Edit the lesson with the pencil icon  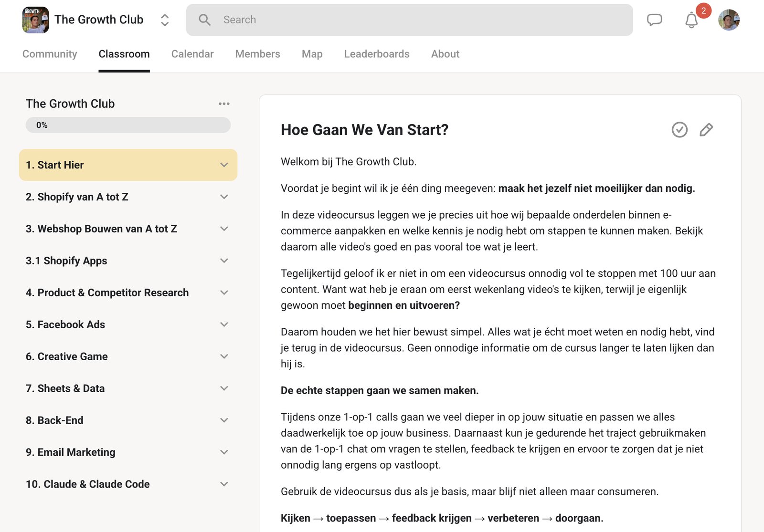tap(706, 130)
